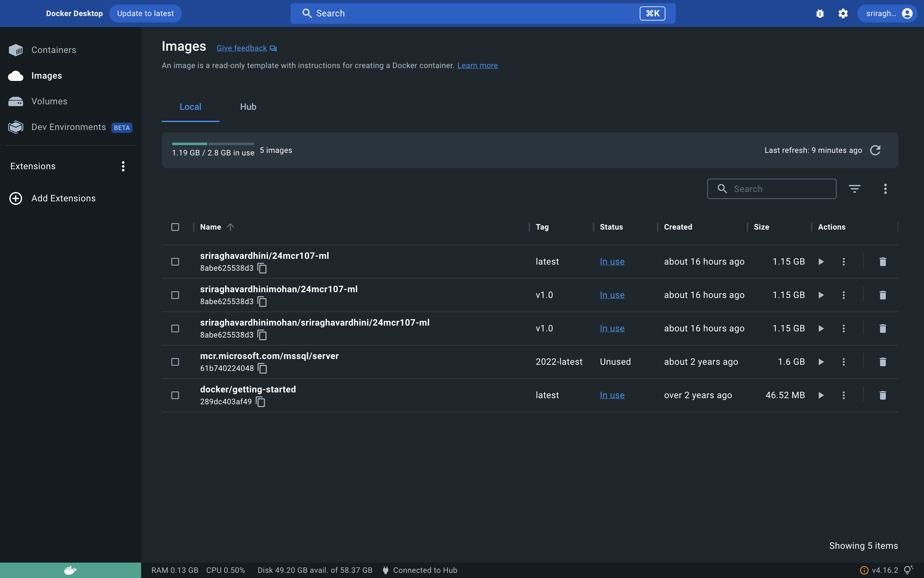Viewport: 924px width, 578px height.
Task: Copy image ID 61b740224048
Action: (x=262, y=369)
